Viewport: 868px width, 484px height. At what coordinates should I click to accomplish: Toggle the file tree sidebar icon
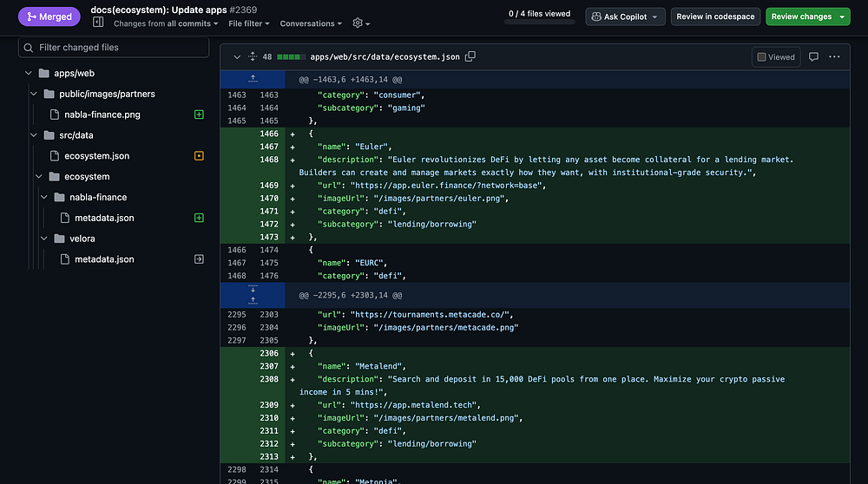tap(98, 23)
